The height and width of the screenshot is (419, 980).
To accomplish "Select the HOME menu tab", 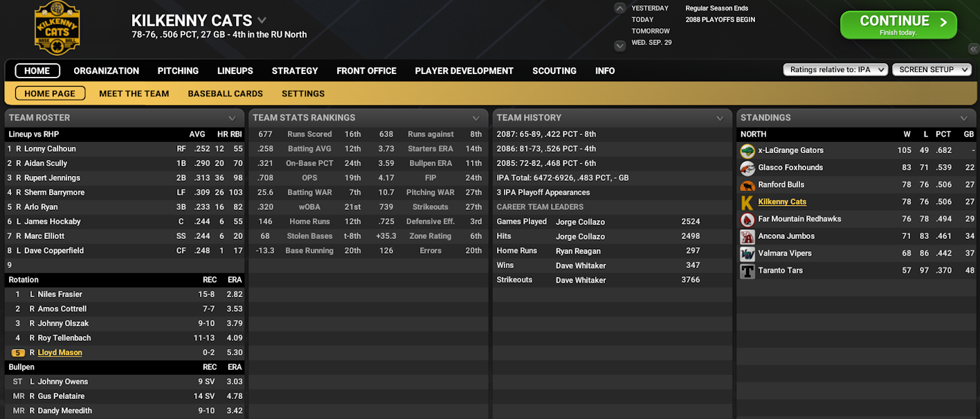I will (37, 71).
